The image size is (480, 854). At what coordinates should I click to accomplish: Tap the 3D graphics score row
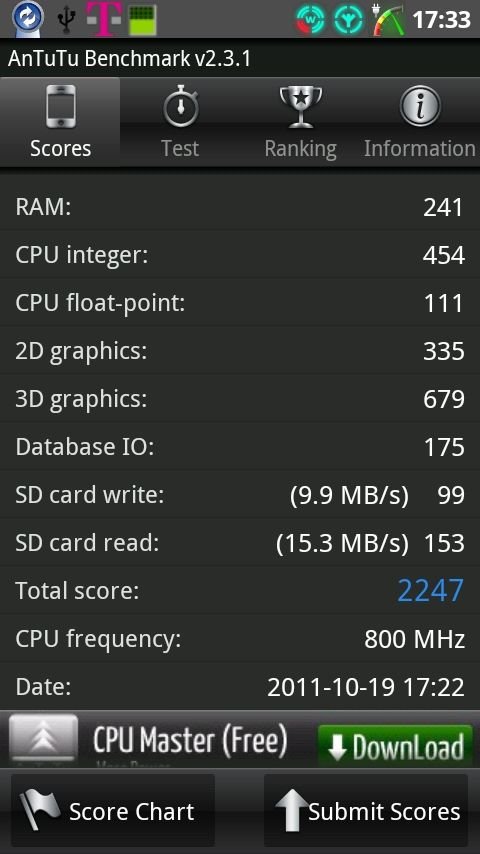point(240,399)
